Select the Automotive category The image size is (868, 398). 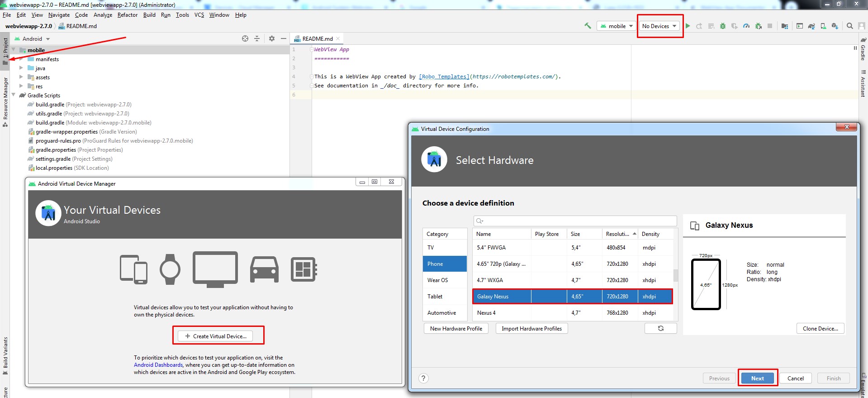pos(445,312)
